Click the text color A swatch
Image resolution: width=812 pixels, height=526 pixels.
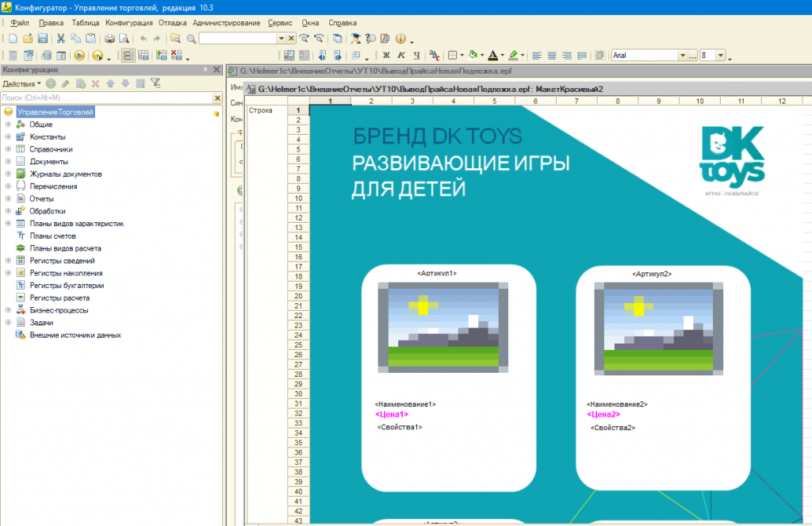pos(493,56)
